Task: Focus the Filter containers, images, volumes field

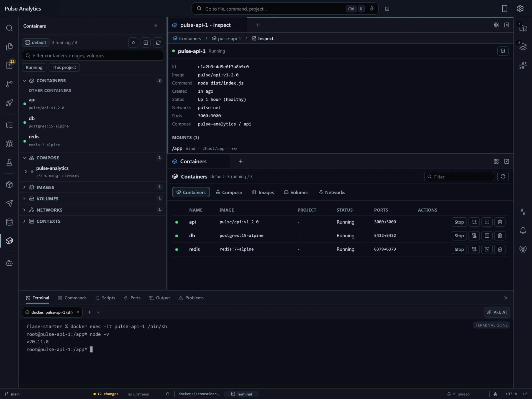Action: pos(92,55)
